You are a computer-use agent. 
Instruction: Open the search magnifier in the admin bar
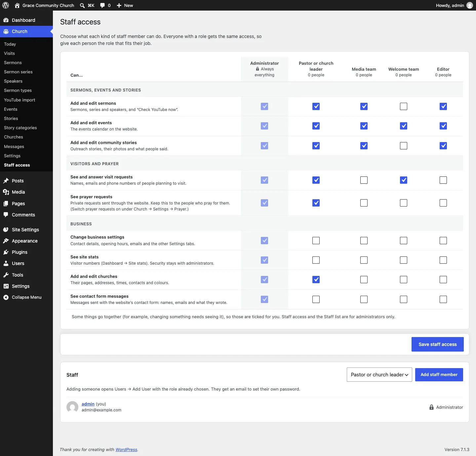(x=82, y=5)
